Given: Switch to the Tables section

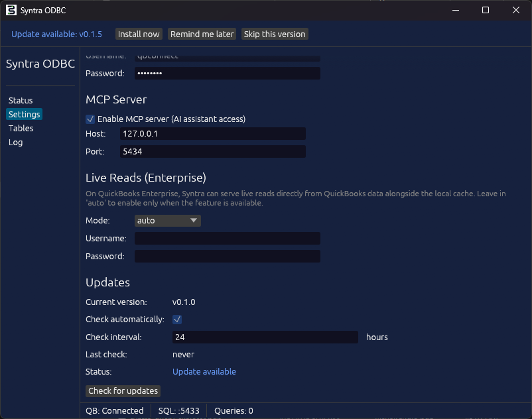Looking at the screenshot, I should coord(20,128).
